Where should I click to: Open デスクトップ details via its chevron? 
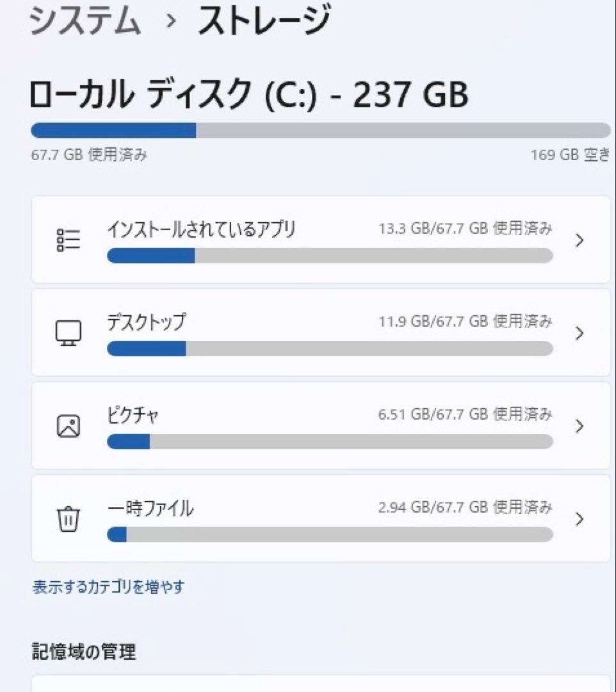pos(580,333)
